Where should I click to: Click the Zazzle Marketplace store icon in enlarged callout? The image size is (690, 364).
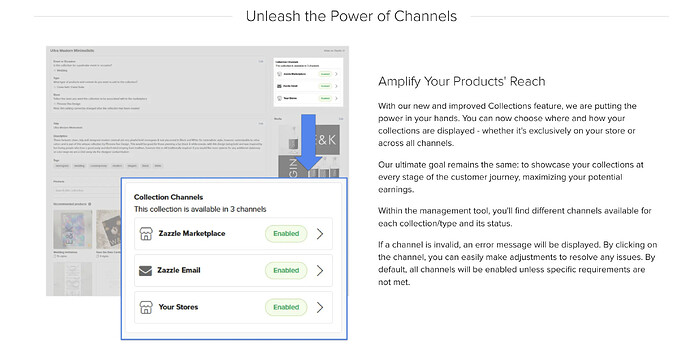coord(146,234)
